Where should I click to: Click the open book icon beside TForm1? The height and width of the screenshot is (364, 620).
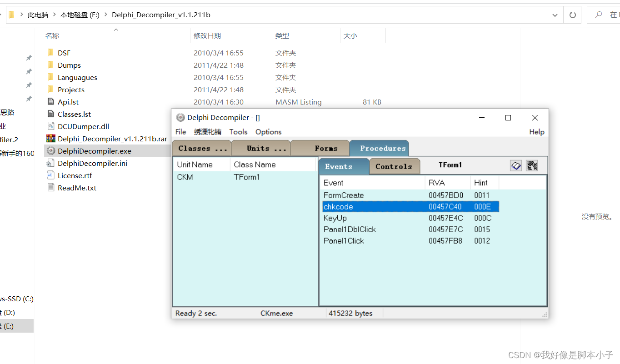point(516,165)
